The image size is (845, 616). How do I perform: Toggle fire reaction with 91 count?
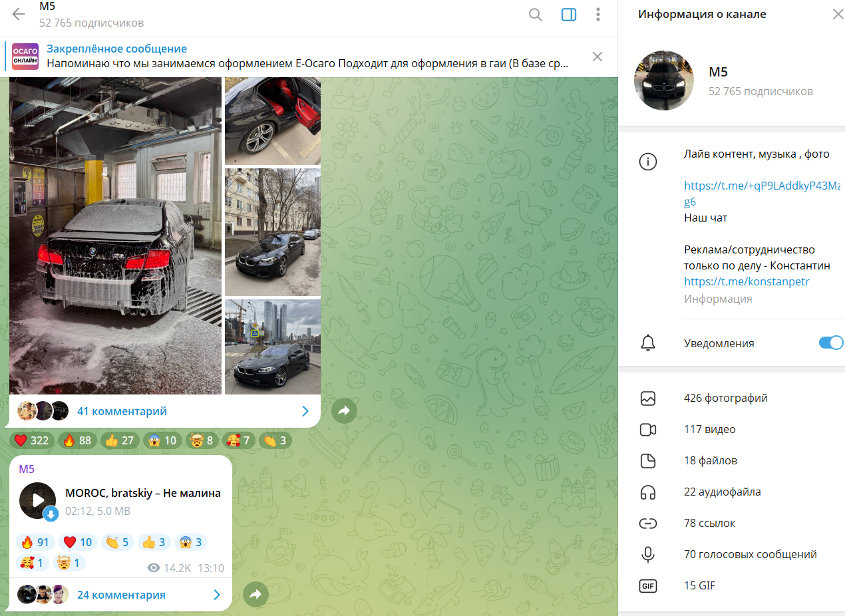click(35, 542)
